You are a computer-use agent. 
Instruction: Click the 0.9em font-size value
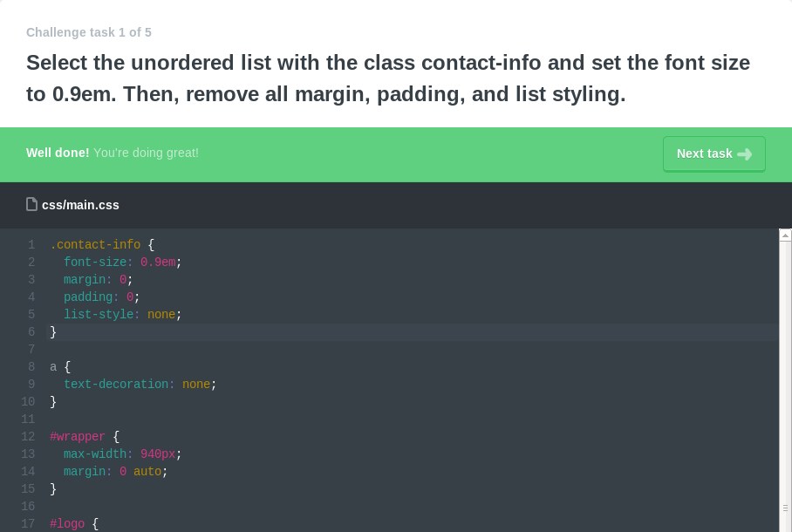tap(158, 263)
